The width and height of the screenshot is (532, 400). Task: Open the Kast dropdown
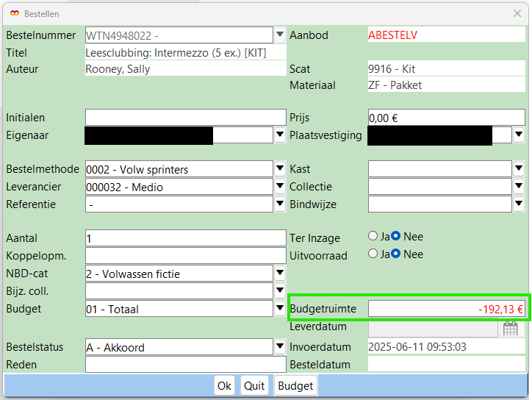[519, 169]
